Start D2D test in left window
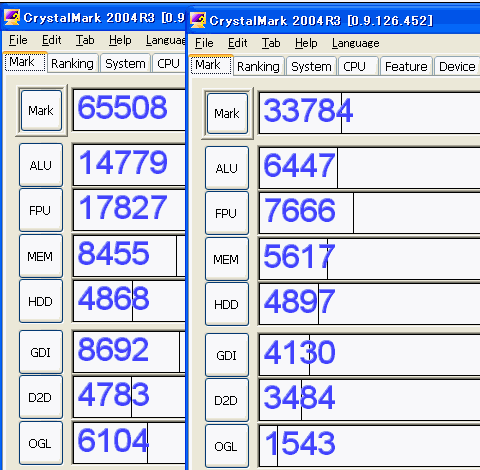Viewport: 480px width, 470px height. pos(41,397)
